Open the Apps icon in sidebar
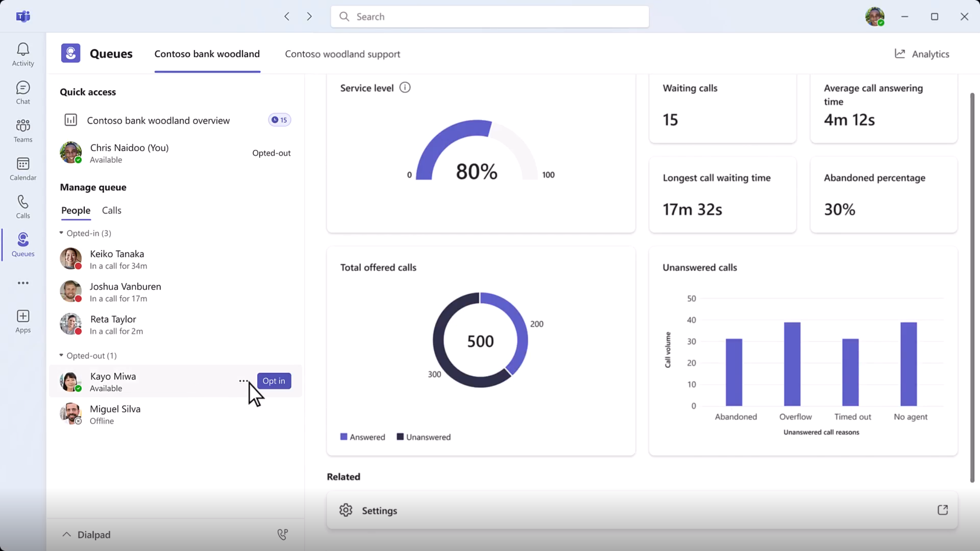This screenshot has height=551, width=980. click(23, 320)
